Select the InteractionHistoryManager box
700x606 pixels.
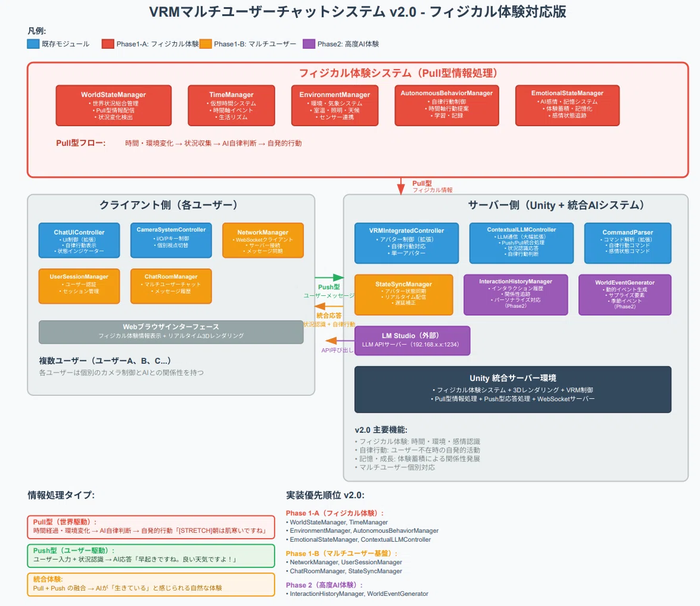516,295
